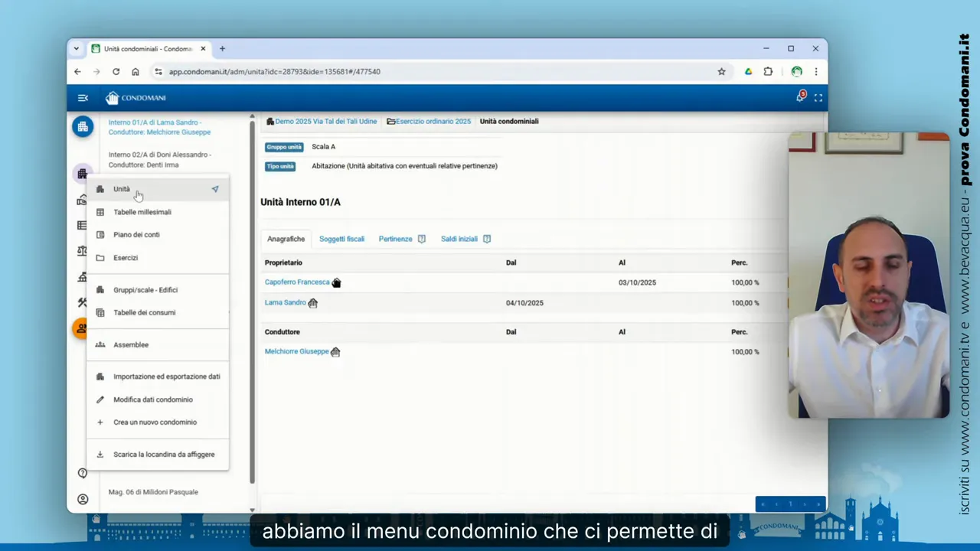
Task: Go to Esercizio ordinario 2025 breadcrumb
Action: point(433,121)
